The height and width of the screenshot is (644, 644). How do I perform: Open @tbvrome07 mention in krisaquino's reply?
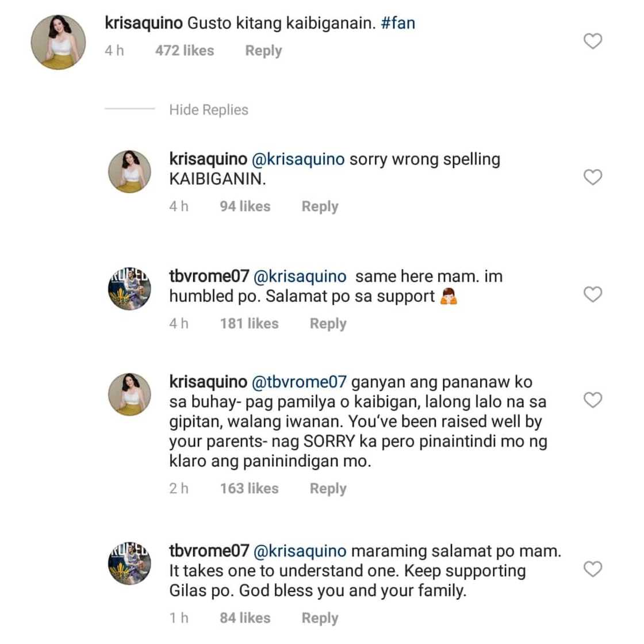(x=299, y=382)
